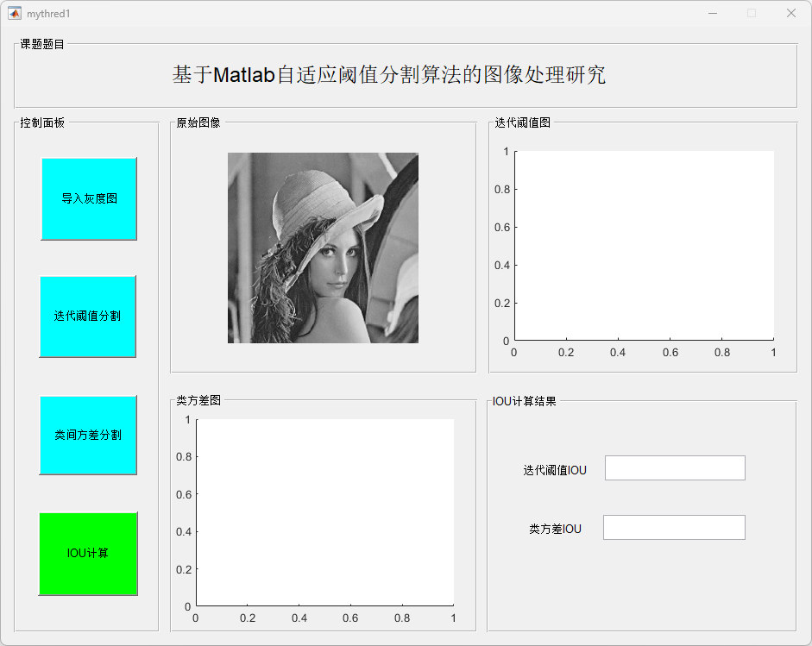Click the mythred1 window title text
The height and width of the screenshot is (646, 812).
coord(48,14)
